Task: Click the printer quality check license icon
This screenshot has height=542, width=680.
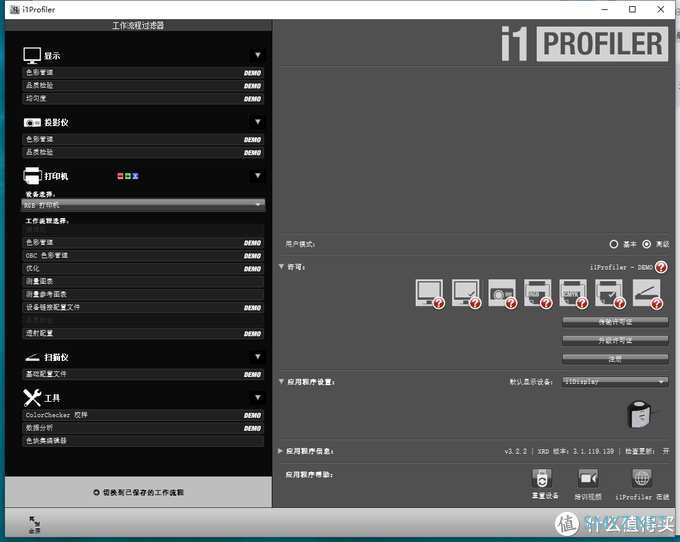Action: [x=610, y=294]
